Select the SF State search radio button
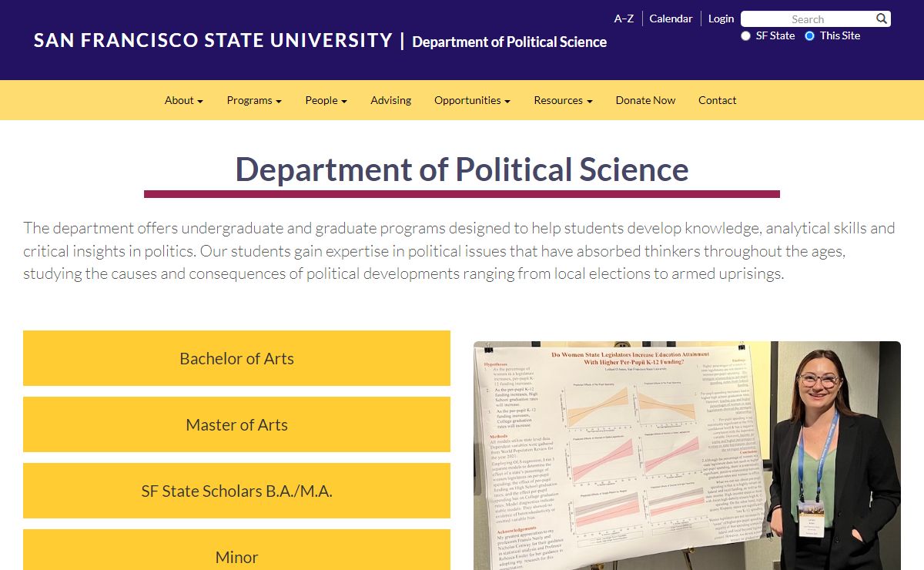The width and height of the screenshot is (924, 570). [745, 35]
